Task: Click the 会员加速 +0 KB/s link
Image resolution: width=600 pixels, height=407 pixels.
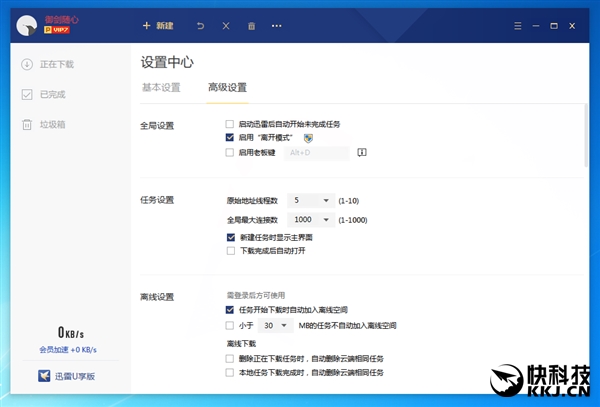Action: pos(68,350)
